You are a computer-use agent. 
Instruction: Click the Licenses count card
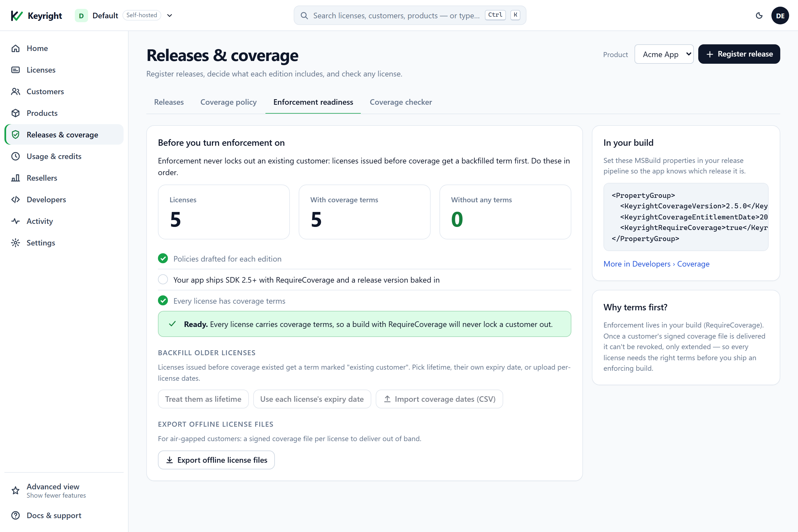[224, 212]
